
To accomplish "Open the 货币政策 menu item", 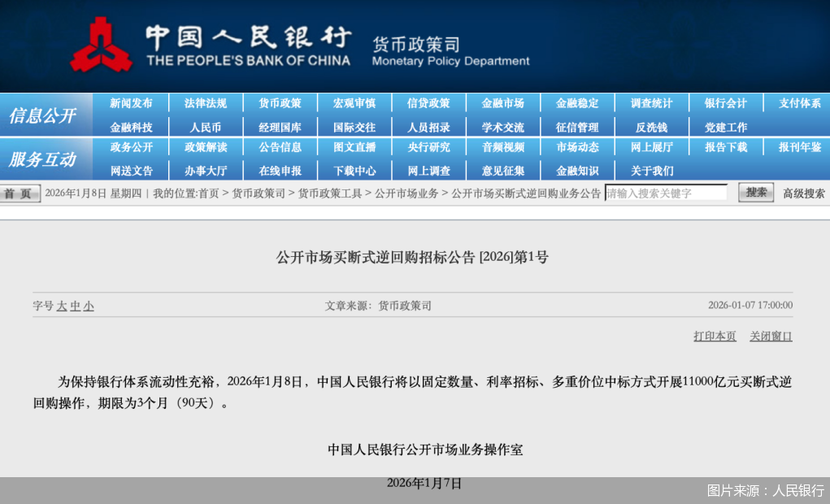I will (280, 103).
